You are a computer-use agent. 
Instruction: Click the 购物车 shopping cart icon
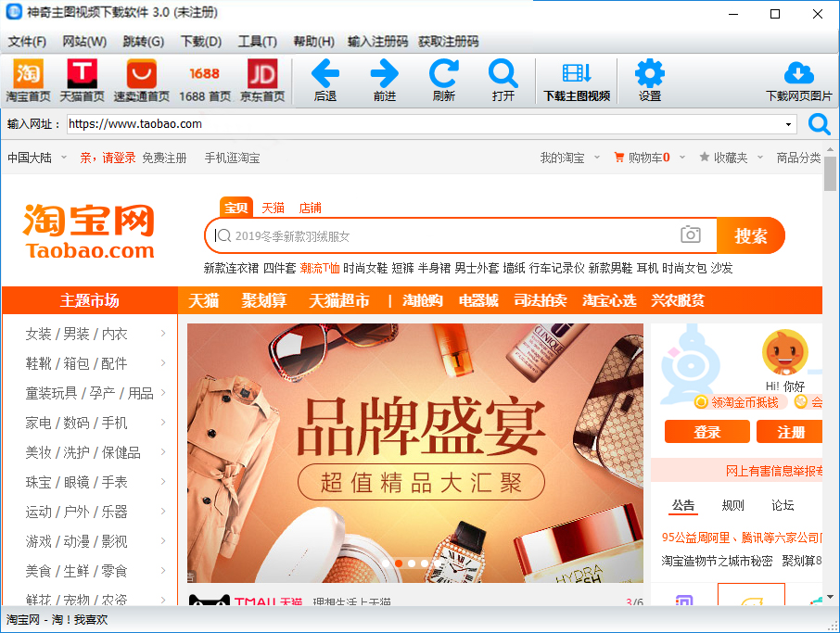pyautogui.click(x=619, y=158)
